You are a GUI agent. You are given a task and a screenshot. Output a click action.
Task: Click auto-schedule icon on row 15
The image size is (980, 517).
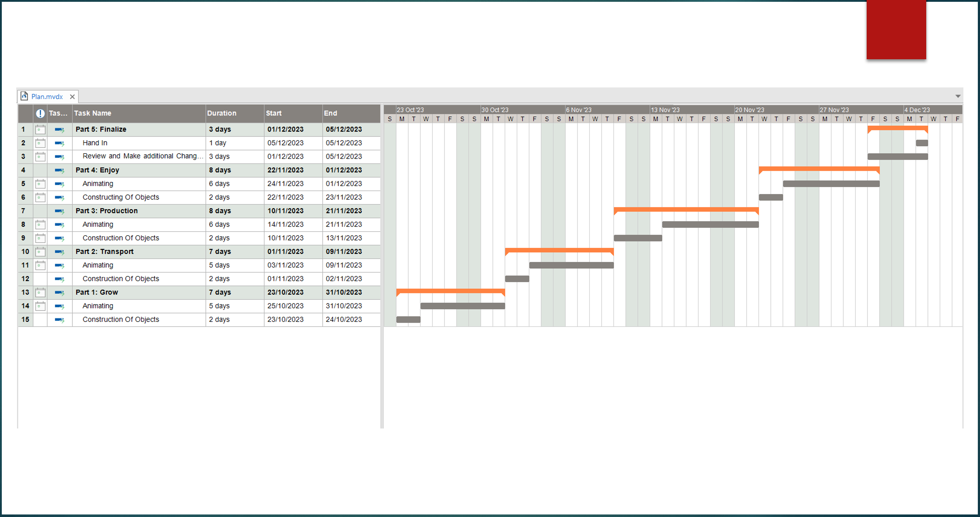pos(59,320)
